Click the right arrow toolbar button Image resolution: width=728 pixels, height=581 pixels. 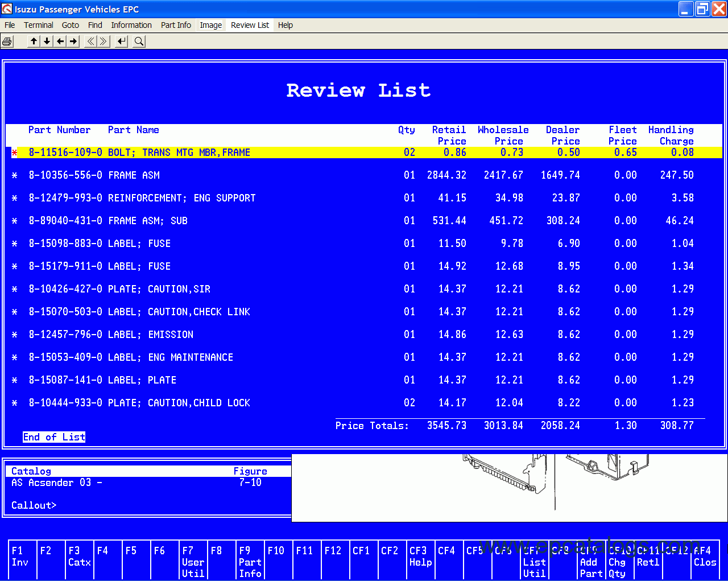pyautogui.click(x=73, y=41)
